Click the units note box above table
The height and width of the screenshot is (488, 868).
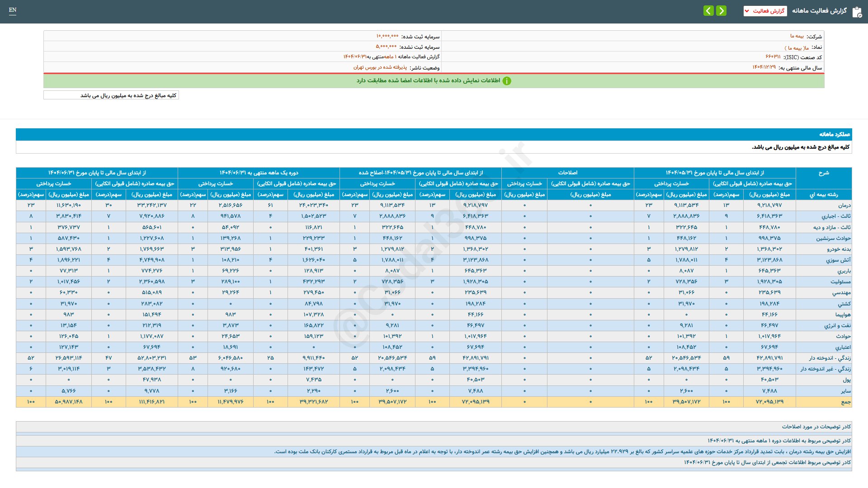coord(111,95)
